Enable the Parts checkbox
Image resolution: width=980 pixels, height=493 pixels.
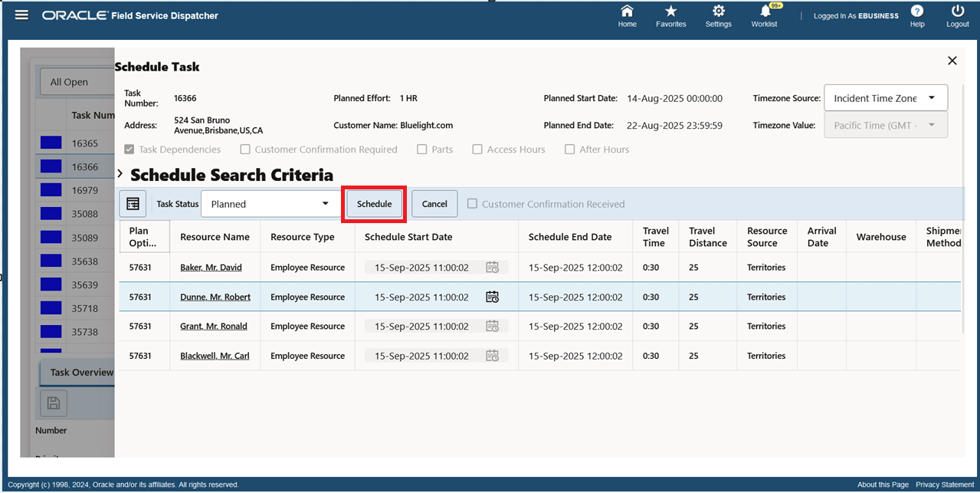tap(421, 149)
